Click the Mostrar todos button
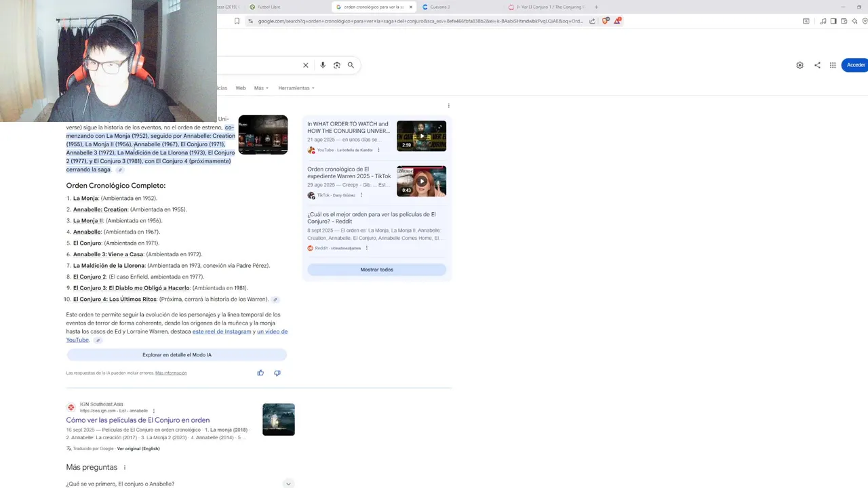Viewport: 868px width, 488px height. coord(376,270)
